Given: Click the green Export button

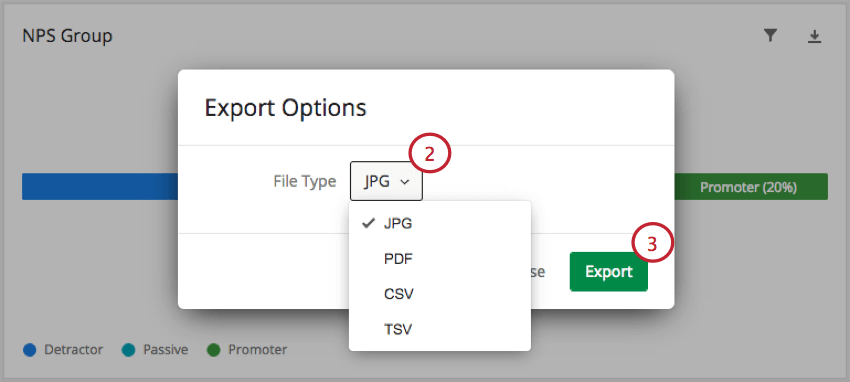Looking at the screenshot, I should click(x=608, y=271).
